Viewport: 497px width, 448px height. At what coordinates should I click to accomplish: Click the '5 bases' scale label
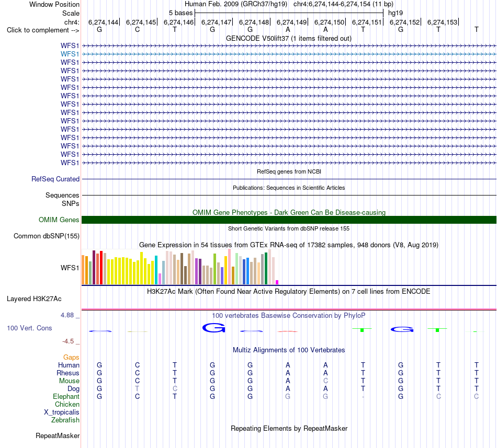coord(180,13)
